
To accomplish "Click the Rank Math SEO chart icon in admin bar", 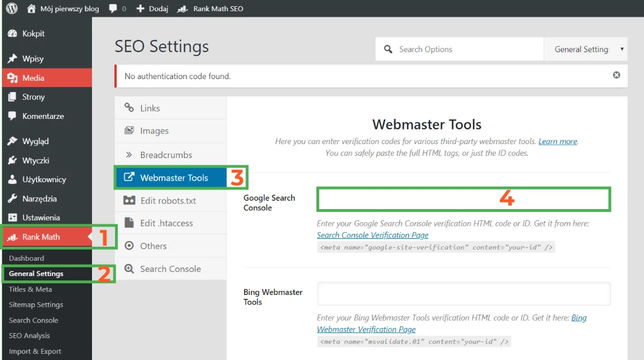I will pos(182,8).
